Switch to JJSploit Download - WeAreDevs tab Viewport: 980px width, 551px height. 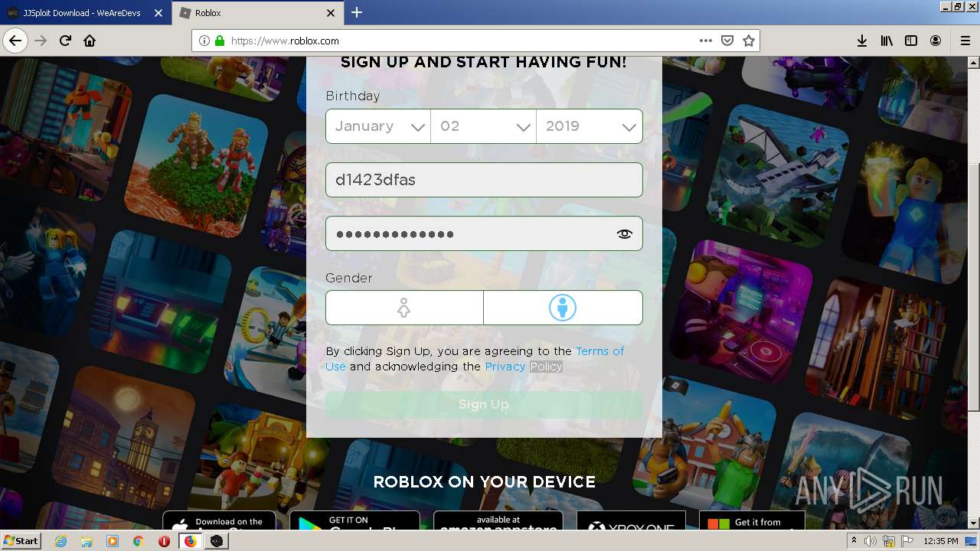click(x=86, y=13)
